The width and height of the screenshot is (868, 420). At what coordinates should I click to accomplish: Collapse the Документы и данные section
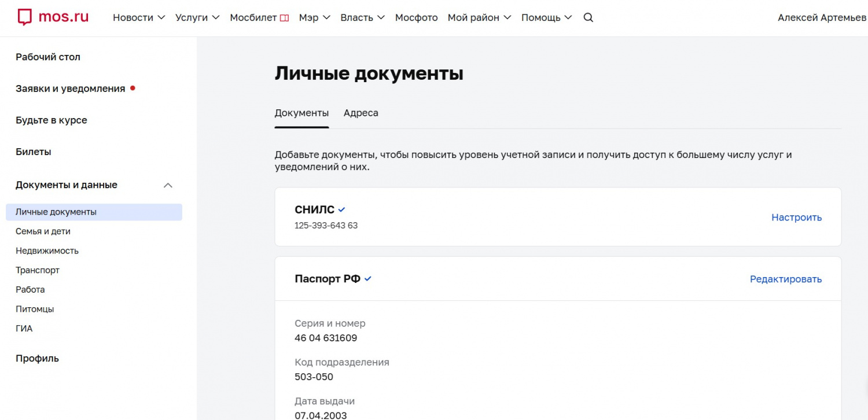pos(168,185)
